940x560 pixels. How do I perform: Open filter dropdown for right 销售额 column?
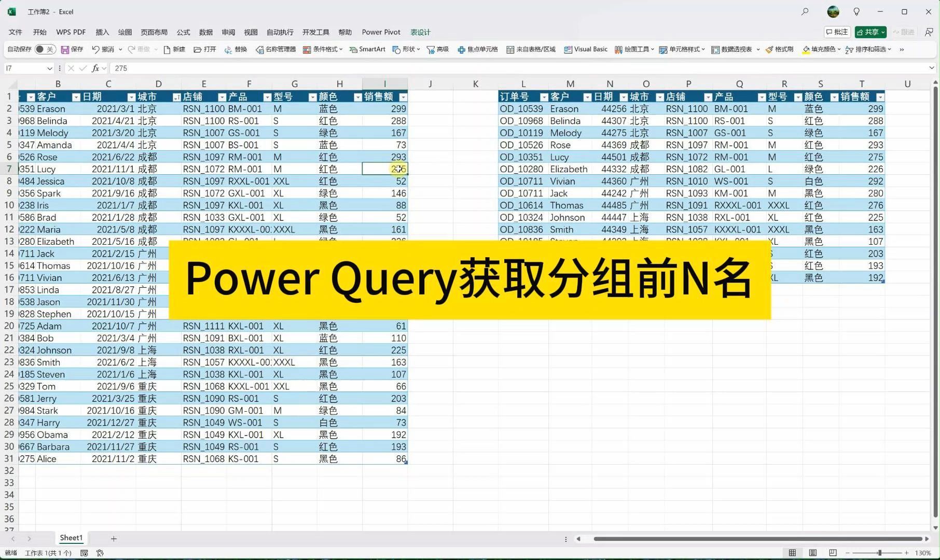880,97
